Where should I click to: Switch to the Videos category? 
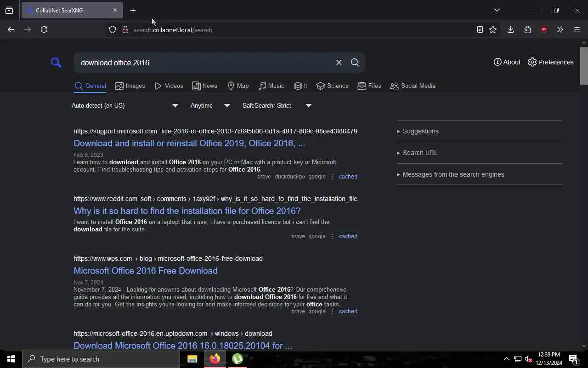pyautogui.click(x=169, y=86)
